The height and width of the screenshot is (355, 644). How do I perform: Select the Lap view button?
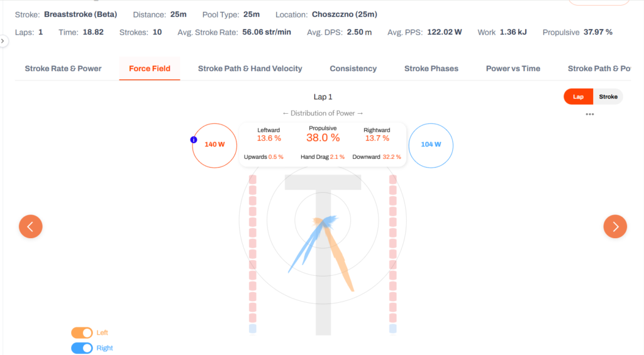click(579, 97)
